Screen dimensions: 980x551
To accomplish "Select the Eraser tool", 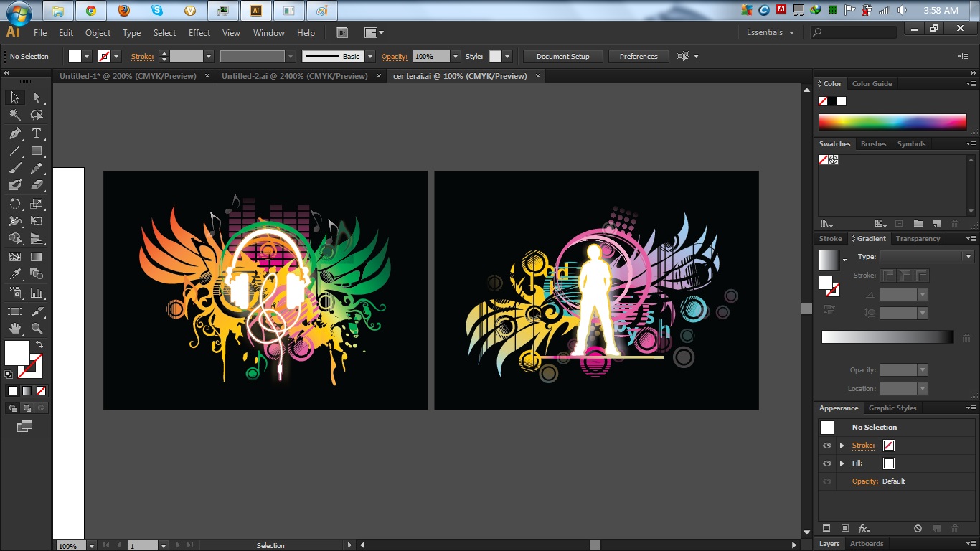I will click(37, 185).
